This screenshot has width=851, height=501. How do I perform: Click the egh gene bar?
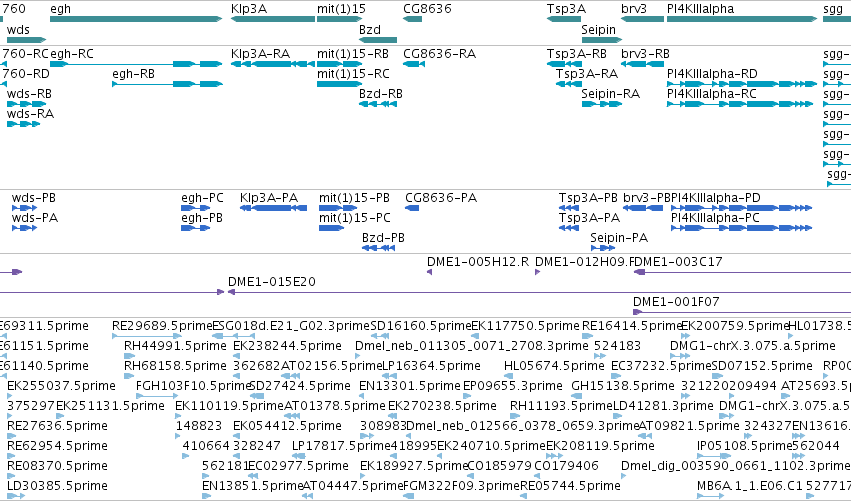point(136,19)
